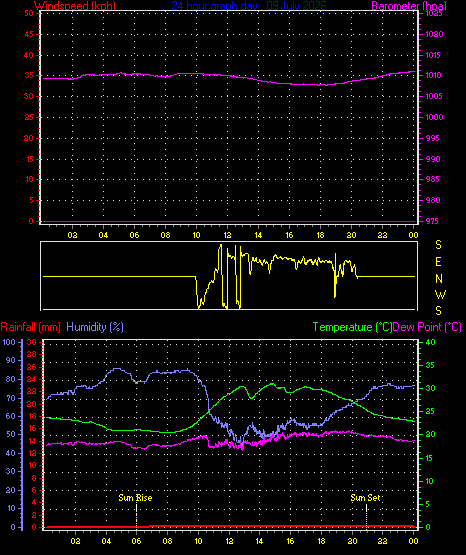
Task: Click 45 on the windspeed axis
Action: 29,34
